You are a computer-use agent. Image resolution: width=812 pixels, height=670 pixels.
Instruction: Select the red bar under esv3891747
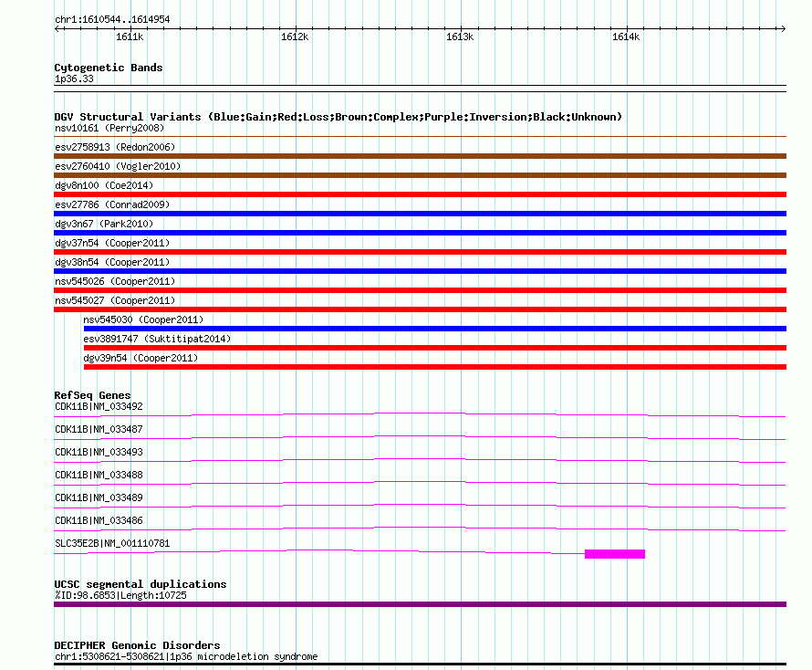pos(435,348)
